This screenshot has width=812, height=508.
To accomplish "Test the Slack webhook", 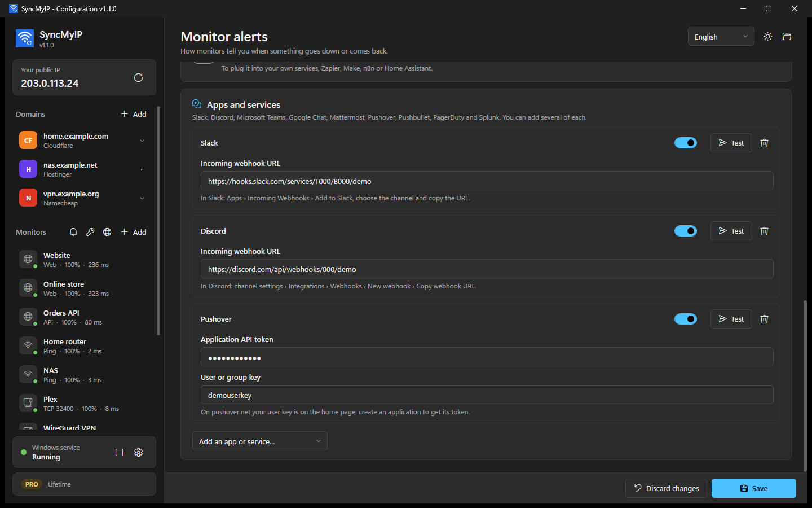I will (731, 143).
